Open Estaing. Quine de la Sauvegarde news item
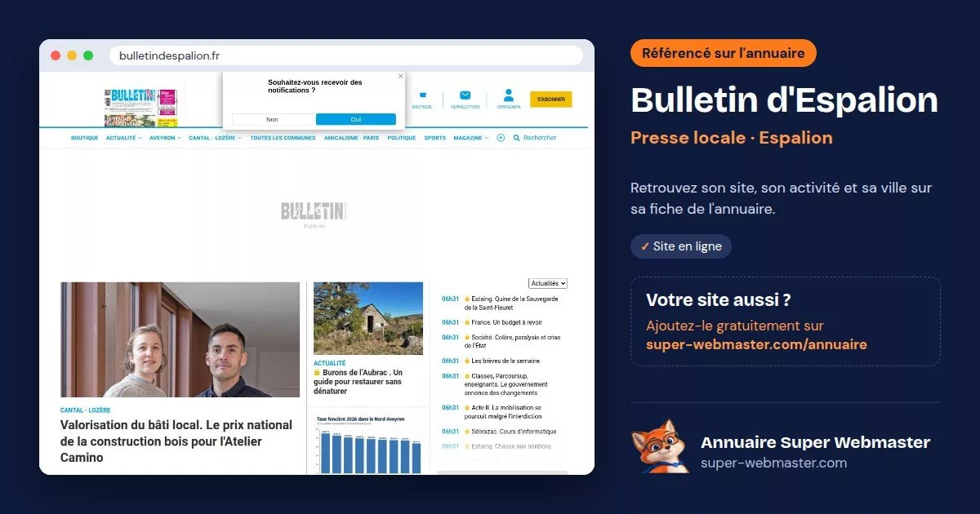Viewport: 980px width, 514px height. click(x=511, y=304)
